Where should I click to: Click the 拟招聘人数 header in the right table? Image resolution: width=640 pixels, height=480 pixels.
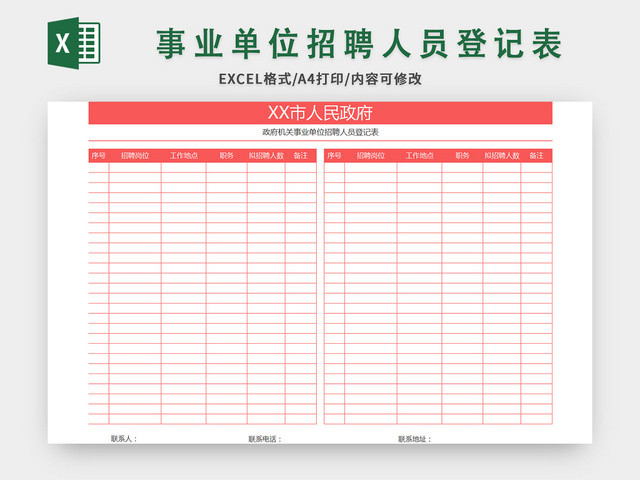(502, 156)
